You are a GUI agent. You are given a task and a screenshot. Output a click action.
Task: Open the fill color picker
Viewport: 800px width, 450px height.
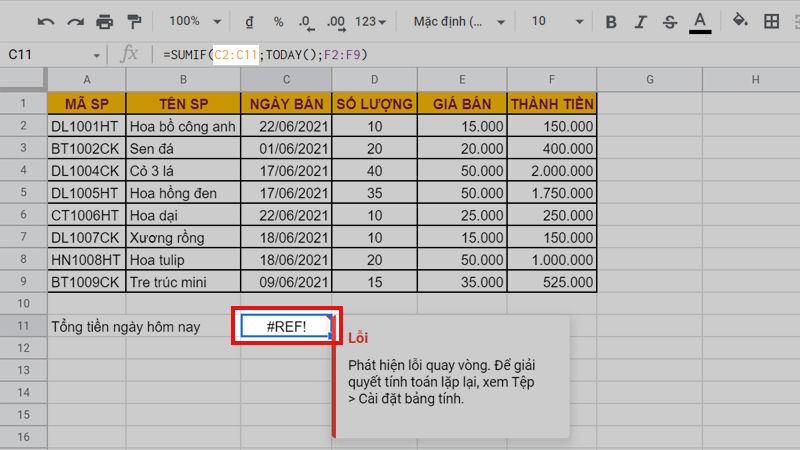pos(740,21)
